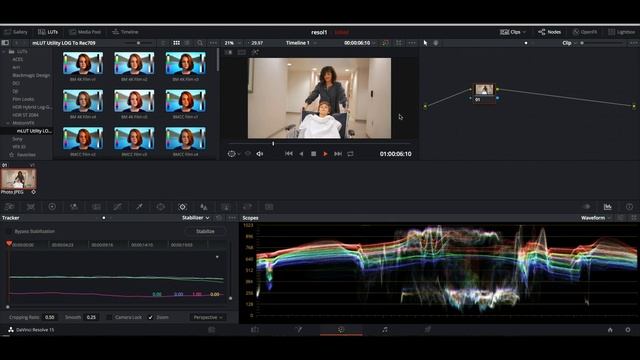Toggle the Gallery panel
Viewport: 640px width, 360px height.
pyautogui.click(x=16, y=32)
